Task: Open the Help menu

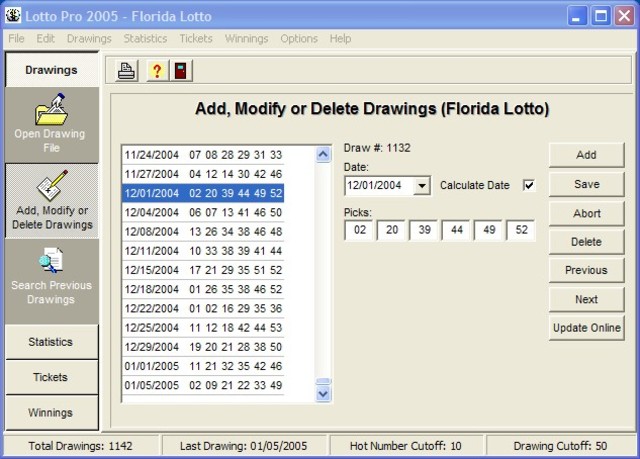Action: pos(340,38)
